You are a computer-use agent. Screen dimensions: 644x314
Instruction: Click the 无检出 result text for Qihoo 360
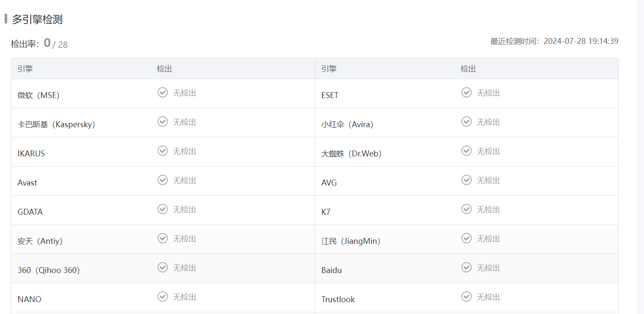184,268
